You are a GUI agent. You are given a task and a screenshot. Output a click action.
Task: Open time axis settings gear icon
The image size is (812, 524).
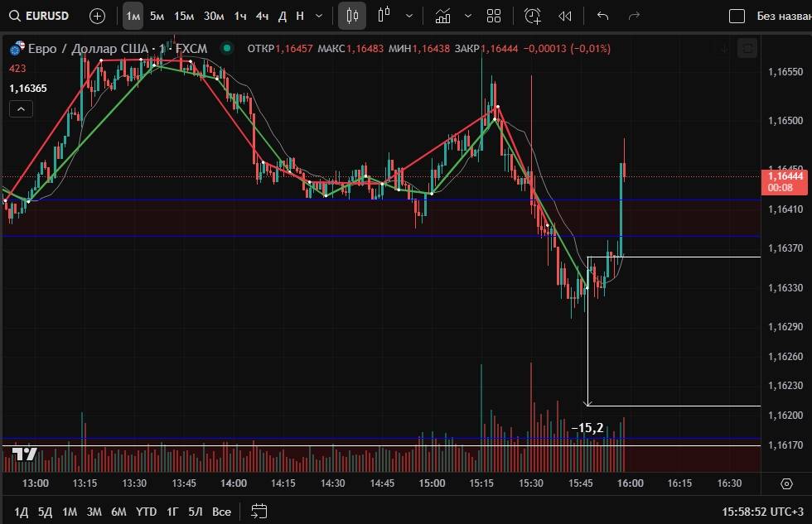pos(786,483)
